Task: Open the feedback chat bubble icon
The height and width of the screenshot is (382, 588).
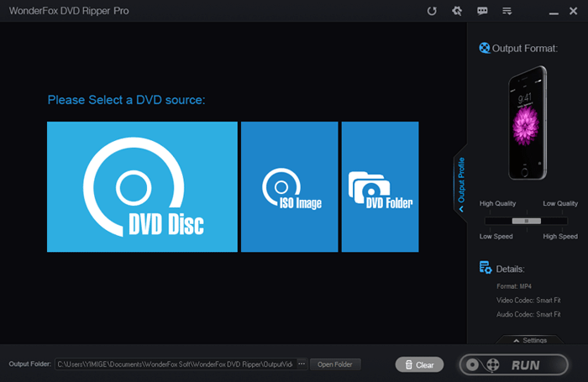Action: click(x=482, y=11)
